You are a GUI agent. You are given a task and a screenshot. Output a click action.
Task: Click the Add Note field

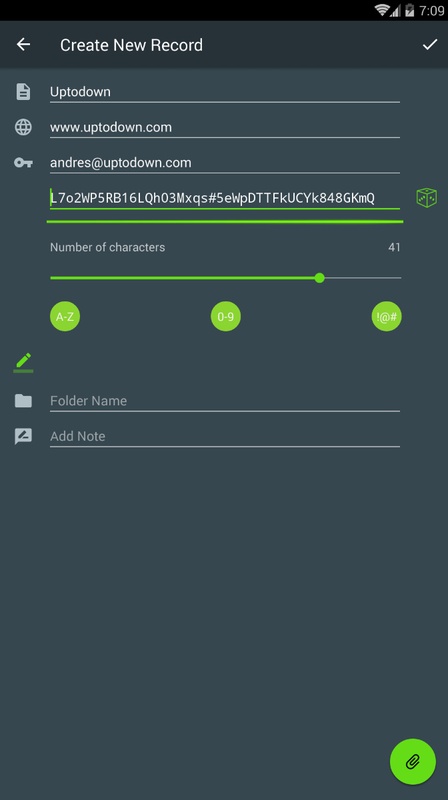225,437
